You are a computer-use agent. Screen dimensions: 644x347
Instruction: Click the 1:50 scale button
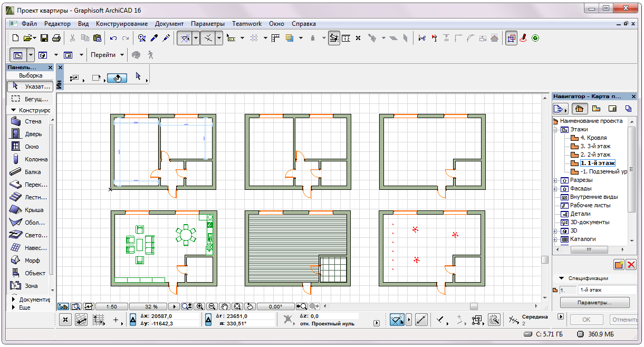(111, 306)
